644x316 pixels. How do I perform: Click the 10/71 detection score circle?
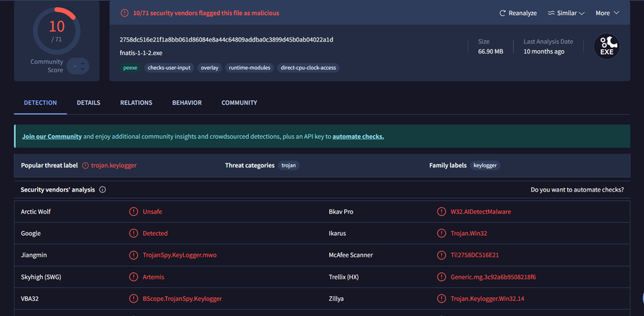pos(57,31)
